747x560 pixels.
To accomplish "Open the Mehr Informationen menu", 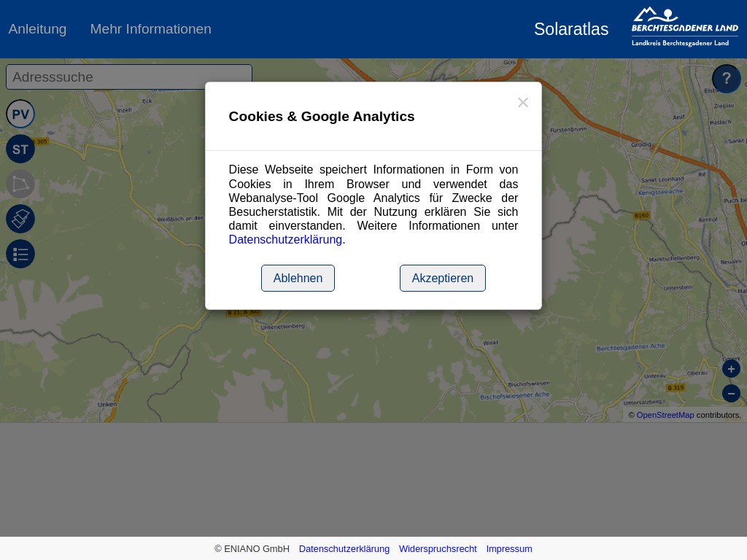I will click(x=150, y=28).
